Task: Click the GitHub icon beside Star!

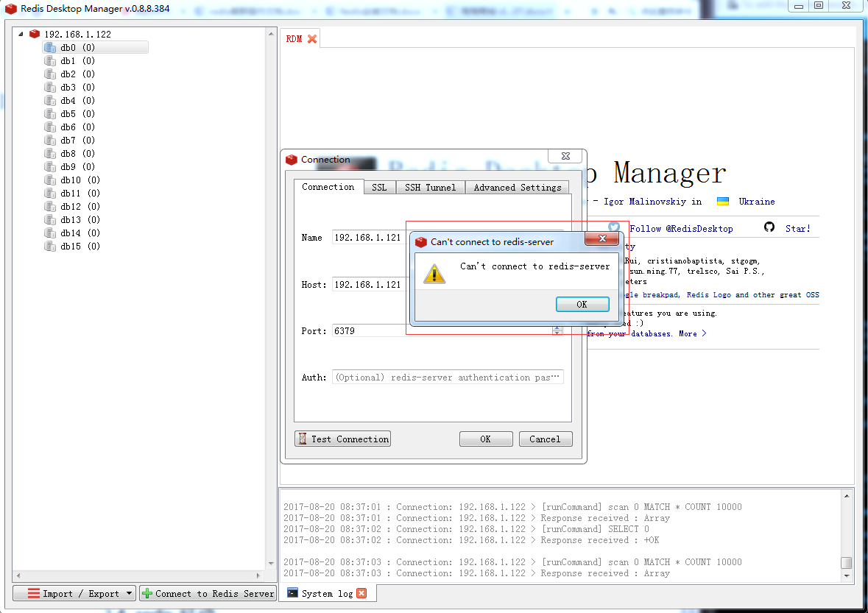Action: pyautogui.click(x=769, y=227)
